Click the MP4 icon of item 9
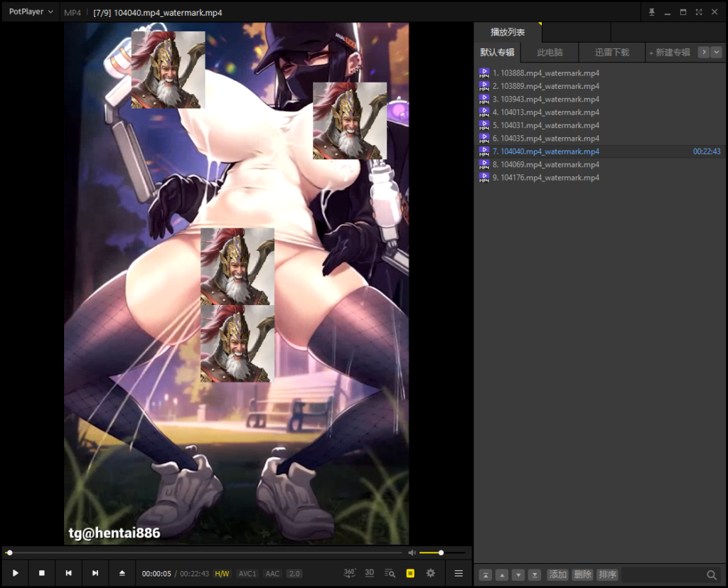The image size is (728, 588). [x=483, y=178]
